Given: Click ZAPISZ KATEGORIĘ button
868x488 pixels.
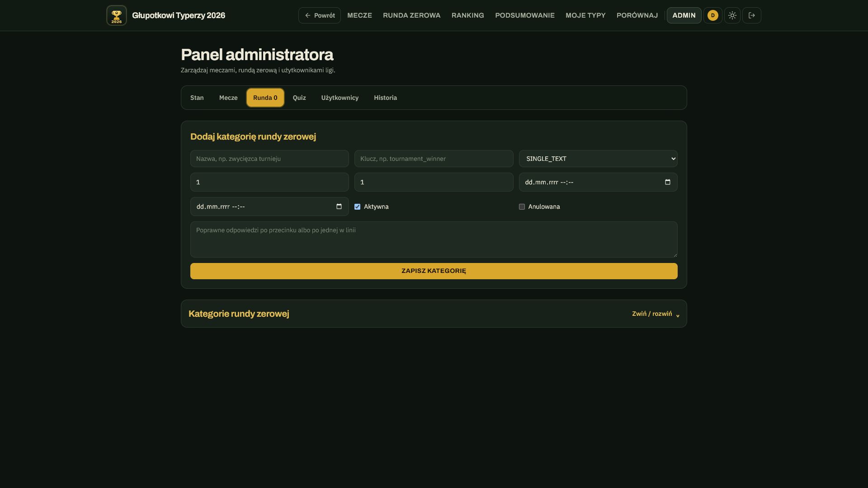Looking at the screenshot, I should [434, 271].
